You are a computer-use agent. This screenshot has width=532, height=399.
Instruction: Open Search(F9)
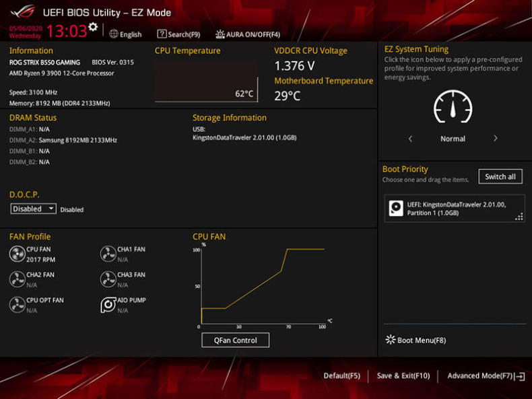pos(179,34)
